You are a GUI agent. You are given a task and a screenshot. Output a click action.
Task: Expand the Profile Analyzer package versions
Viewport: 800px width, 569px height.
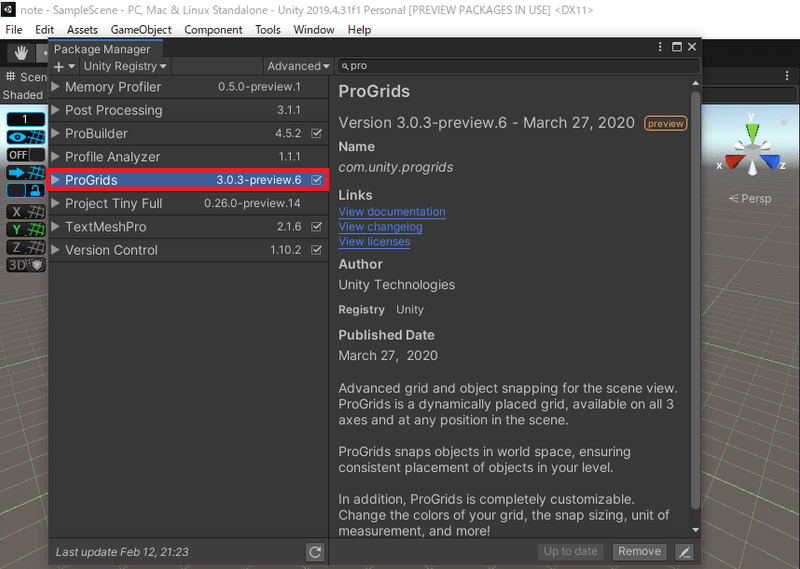click(56, 157)
